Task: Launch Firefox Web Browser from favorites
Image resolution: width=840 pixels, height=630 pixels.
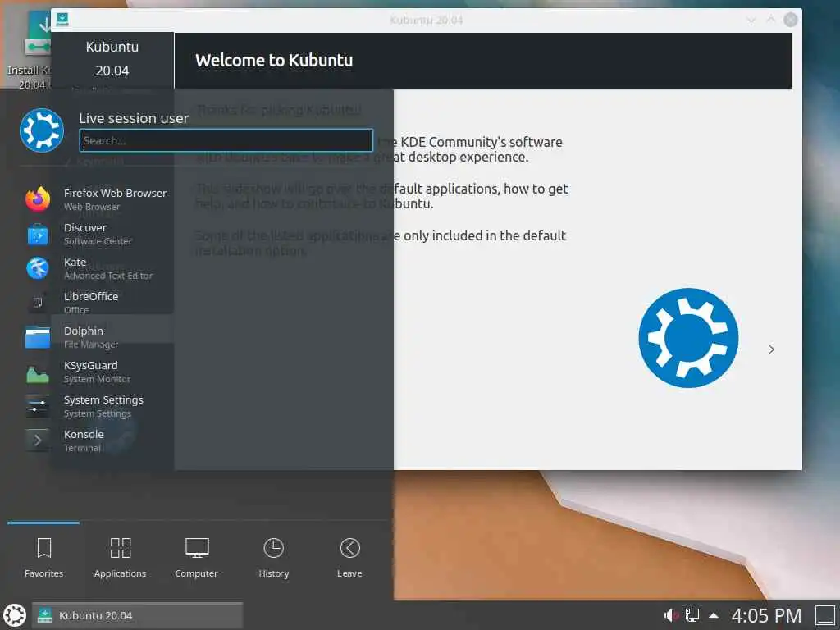Action: pos(97,199)
